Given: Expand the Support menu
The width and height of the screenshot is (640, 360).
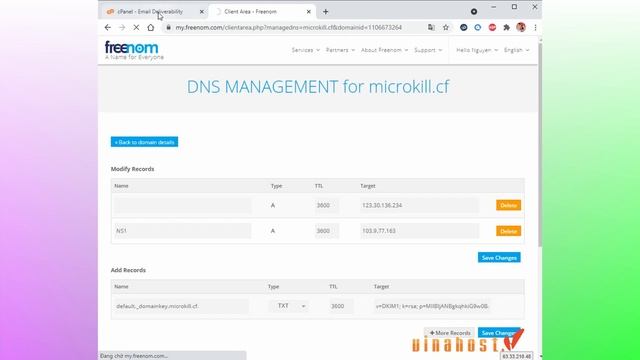Looking at the screenshot, I should (x=428, y=50).
